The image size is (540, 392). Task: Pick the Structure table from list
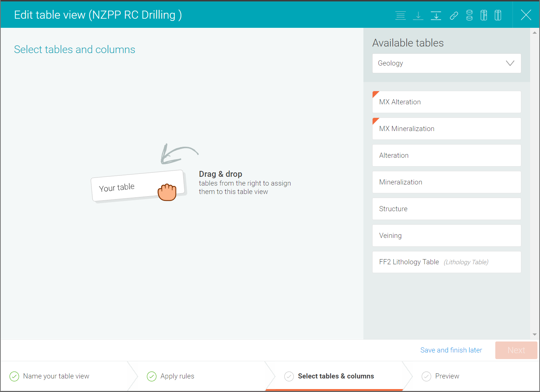pyautogui.click(x=446, y=209)
